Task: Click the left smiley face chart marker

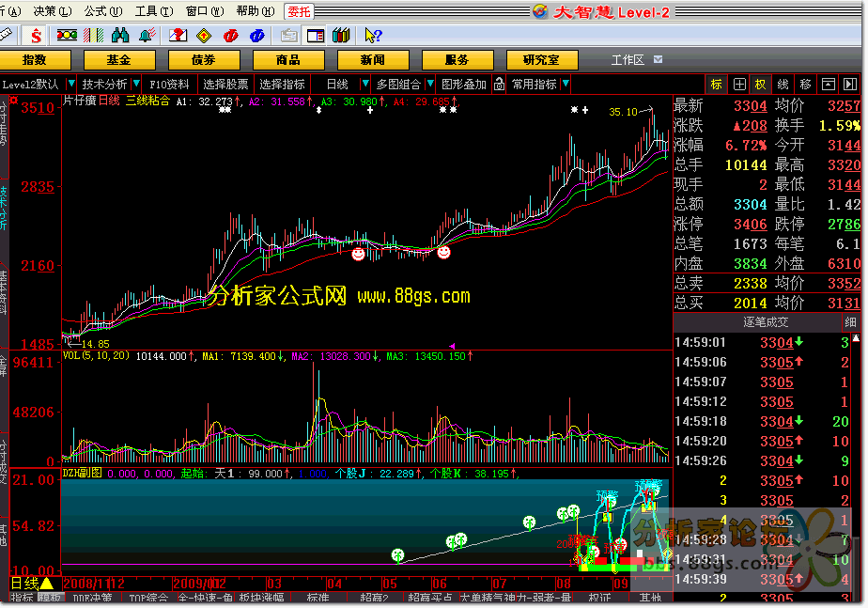Action: point(359,254)
